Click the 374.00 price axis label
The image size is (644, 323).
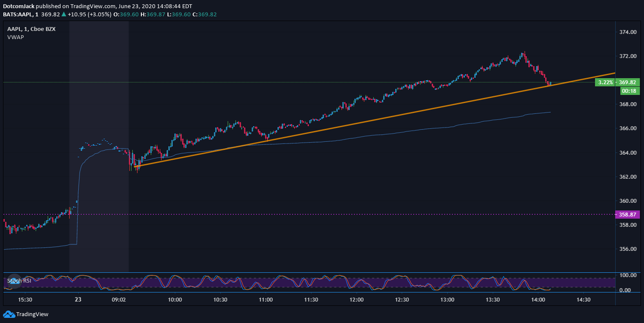(x=628, y=32)
